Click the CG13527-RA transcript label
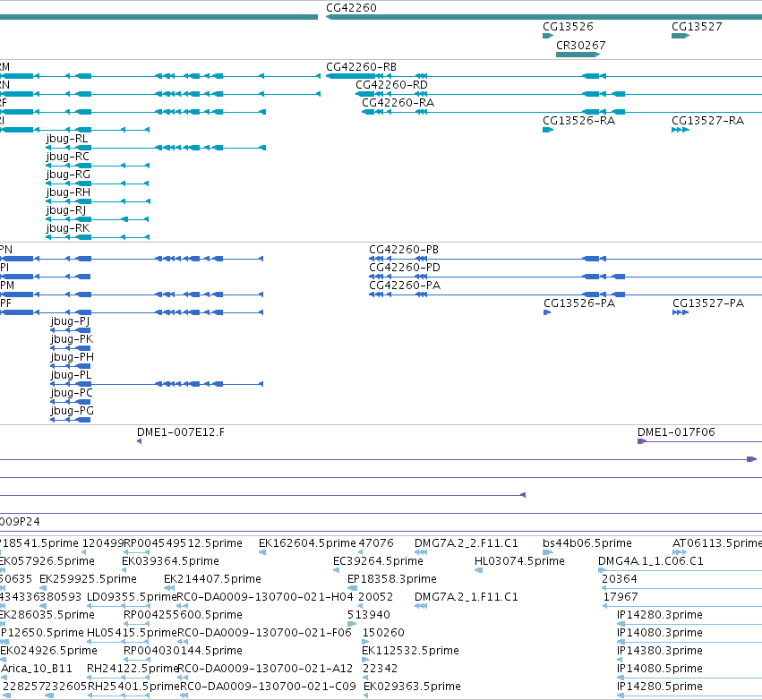 click(x=707, y=121)
